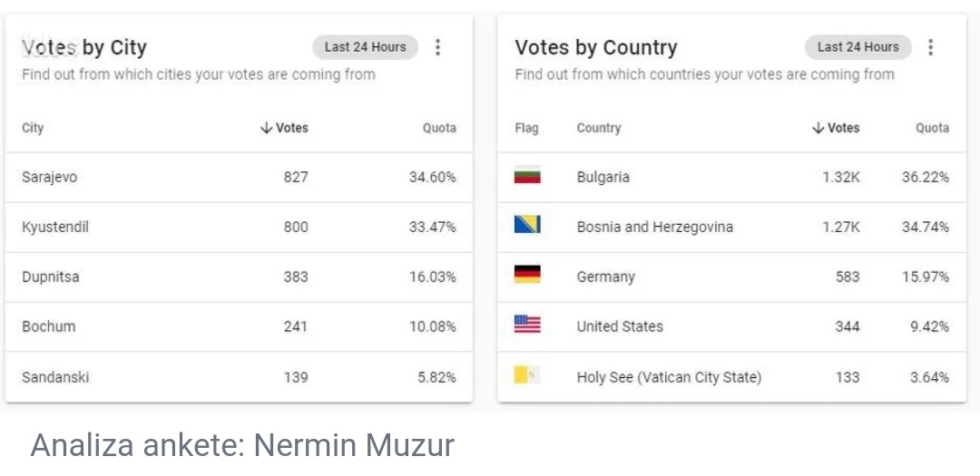Click the Flag column header
Image resolution: width=980 pixels, height=476 pixels.
pos(526,128)
